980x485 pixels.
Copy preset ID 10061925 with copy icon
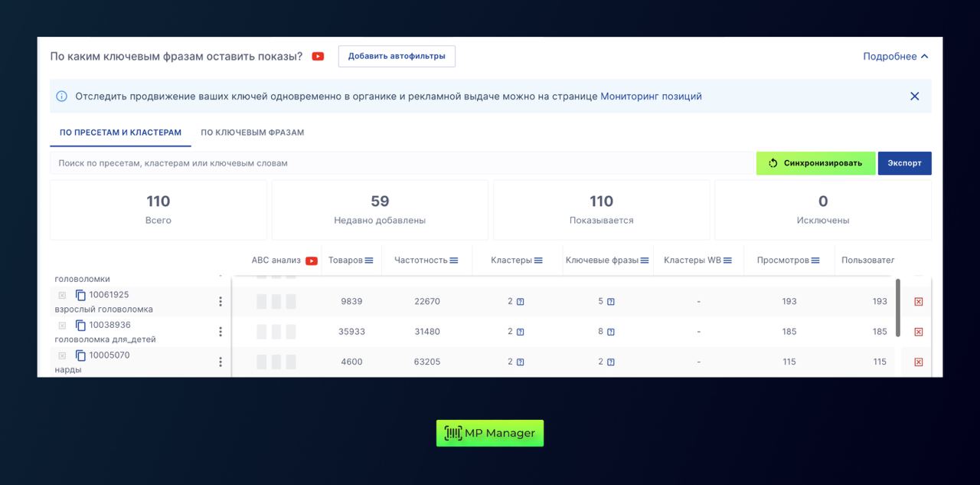[80, 295]
